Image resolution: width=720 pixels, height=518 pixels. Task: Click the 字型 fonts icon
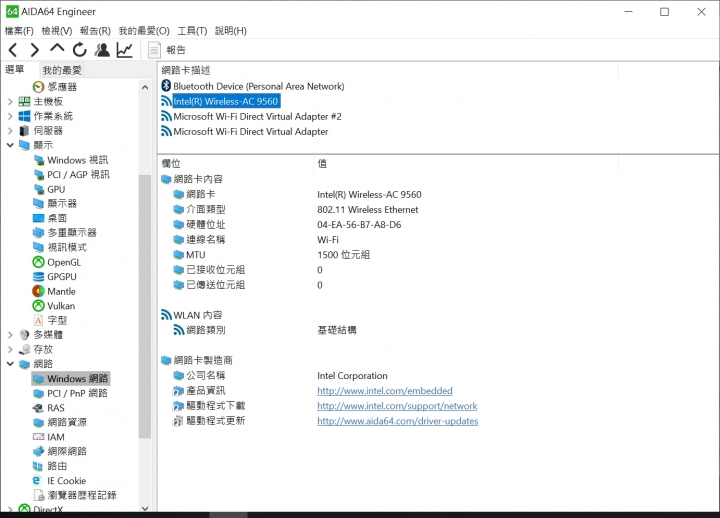tap(39, 320)
